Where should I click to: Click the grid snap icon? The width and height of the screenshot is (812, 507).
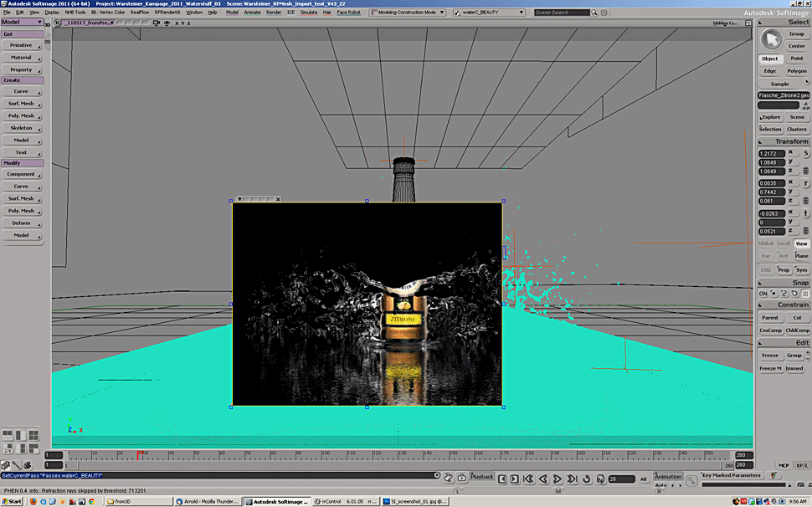tap(805, 294)
